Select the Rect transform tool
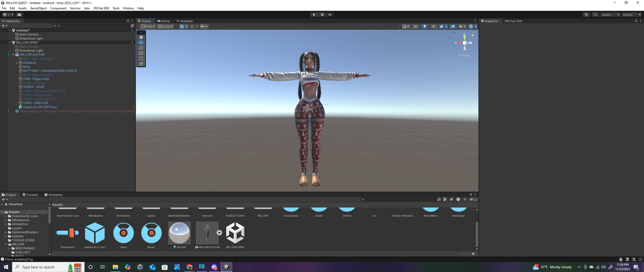644x272 pixels. [x=141, y=58]
